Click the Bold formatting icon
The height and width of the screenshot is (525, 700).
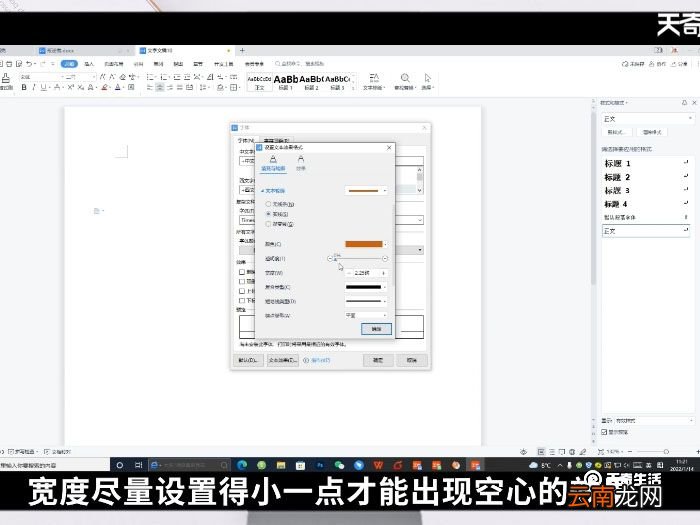tap(24, 88)
